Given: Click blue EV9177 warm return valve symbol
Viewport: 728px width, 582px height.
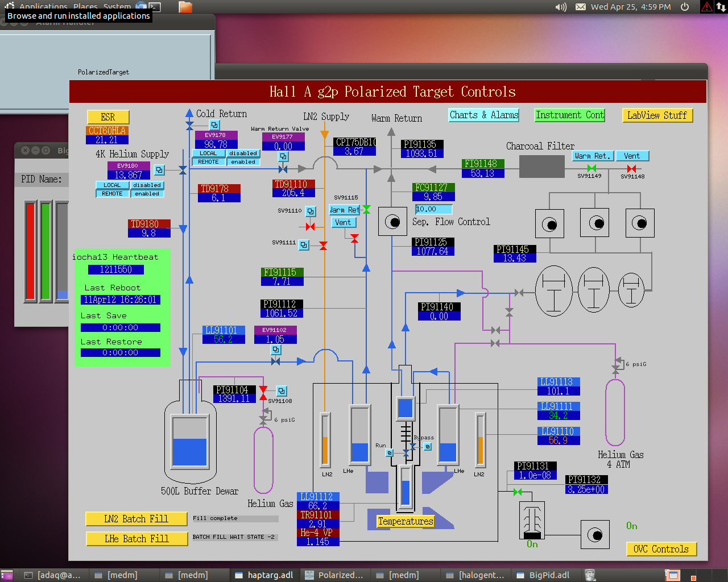Looking at the screenshot, I should [x=283, y=169].
